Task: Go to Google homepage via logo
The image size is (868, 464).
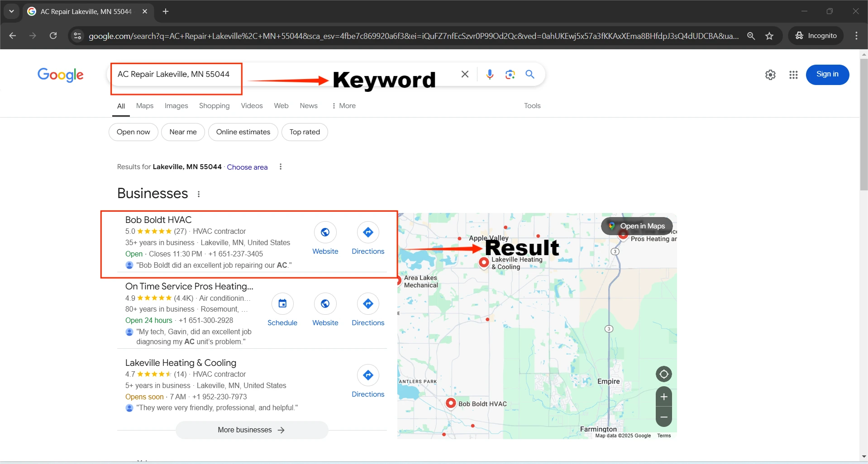Action: [60, 75]
